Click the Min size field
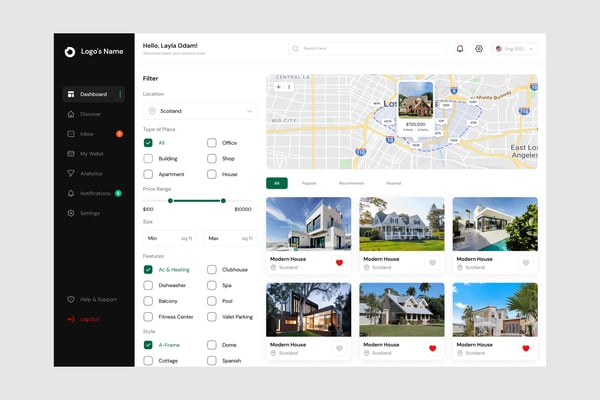600x400 pixels. coord(170,238)
